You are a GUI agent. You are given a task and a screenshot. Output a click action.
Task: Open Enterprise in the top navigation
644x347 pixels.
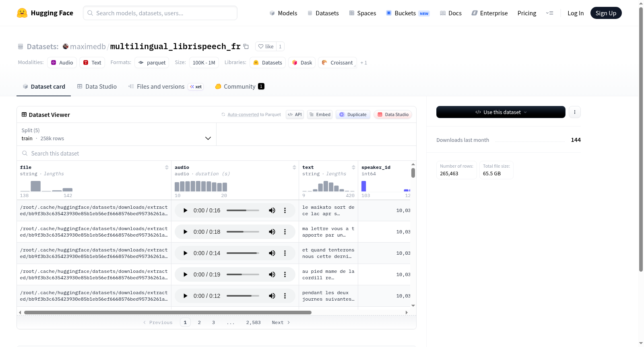click(489, 13)
